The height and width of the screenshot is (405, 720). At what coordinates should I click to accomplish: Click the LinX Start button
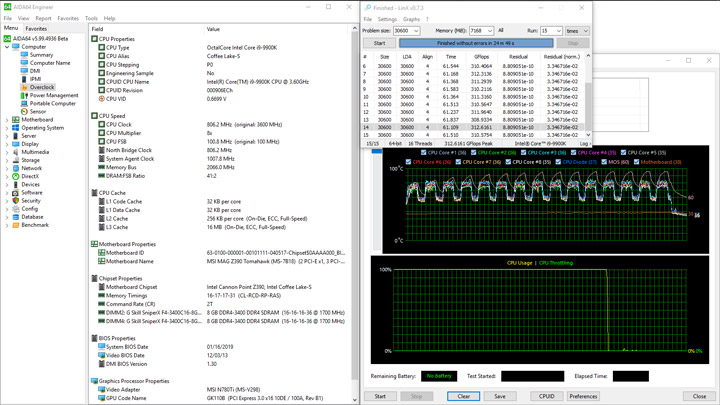379,43
